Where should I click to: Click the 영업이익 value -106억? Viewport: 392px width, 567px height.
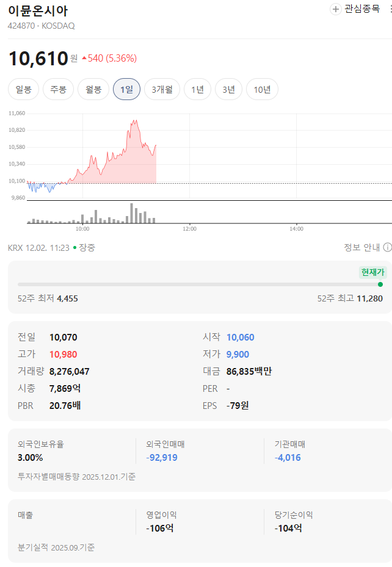point(160,529)
